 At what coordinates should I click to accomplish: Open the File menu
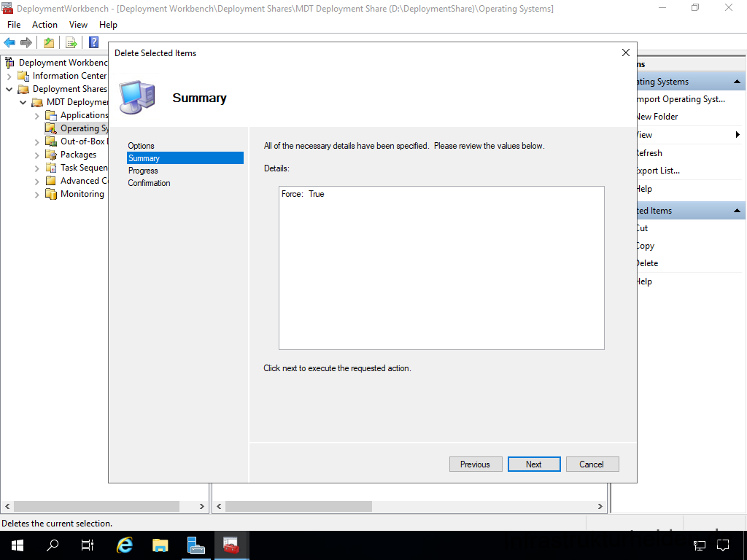pos(14,25)
